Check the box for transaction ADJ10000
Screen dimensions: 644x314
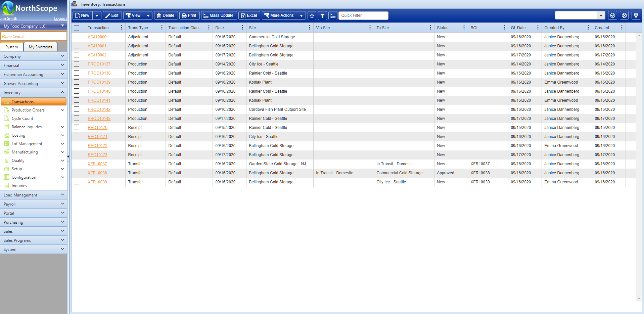(77, 37)
